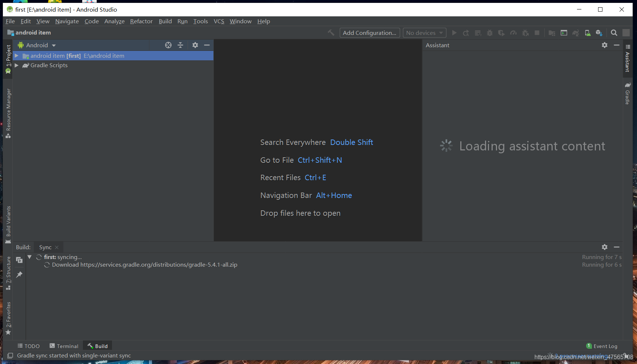Click the Running for 7 s label
The width and height of the screenshot is (637, 364).
coord(602,257)
